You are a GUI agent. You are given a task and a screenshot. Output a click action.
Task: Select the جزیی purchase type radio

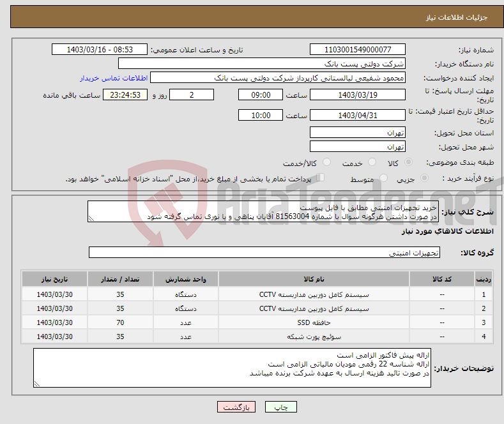pos(424,178)
